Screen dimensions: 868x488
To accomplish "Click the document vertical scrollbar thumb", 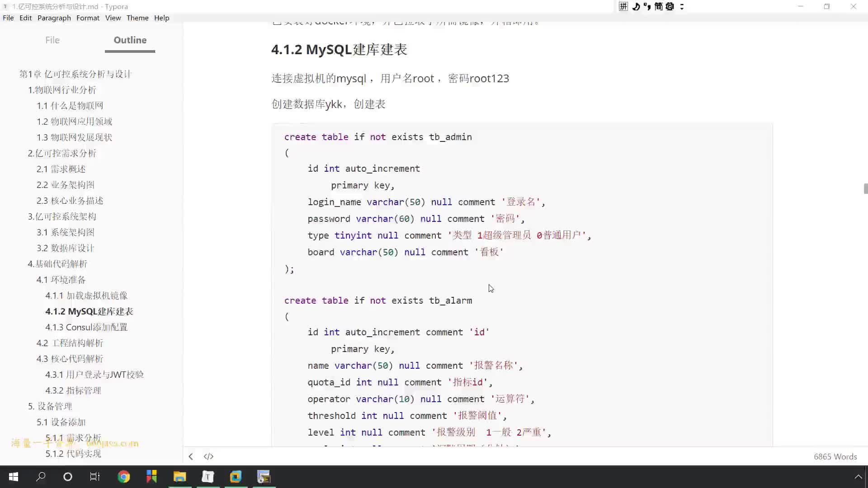I will [865, 188].
